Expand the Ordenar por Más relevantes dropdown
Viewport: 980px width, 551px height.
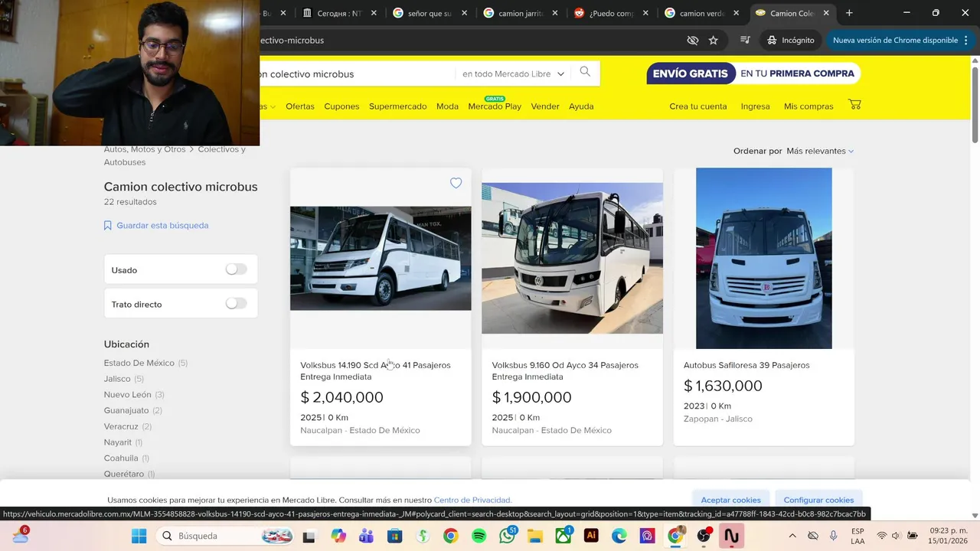820,151
